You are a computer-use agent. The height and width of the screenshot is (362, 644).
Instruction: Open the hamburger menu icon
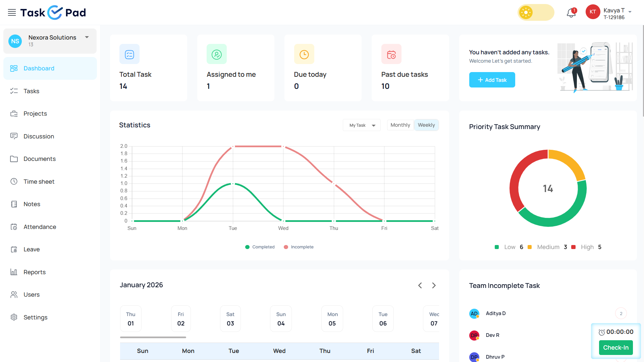pyautogui.click(x=12, y=13)
